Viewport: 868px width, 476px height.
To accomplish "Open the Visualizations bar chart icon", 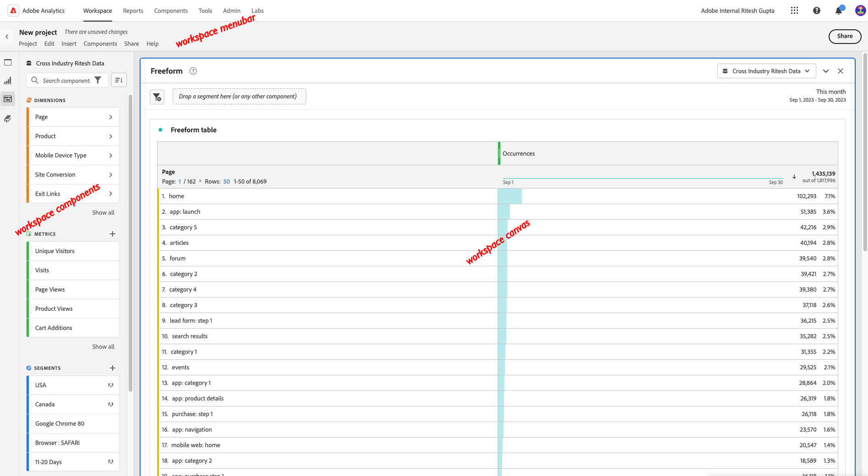I will (8, 81).
